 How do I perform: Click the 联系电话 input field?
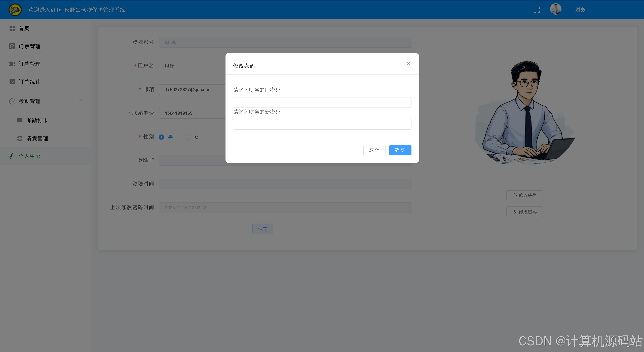coord(192,113)
